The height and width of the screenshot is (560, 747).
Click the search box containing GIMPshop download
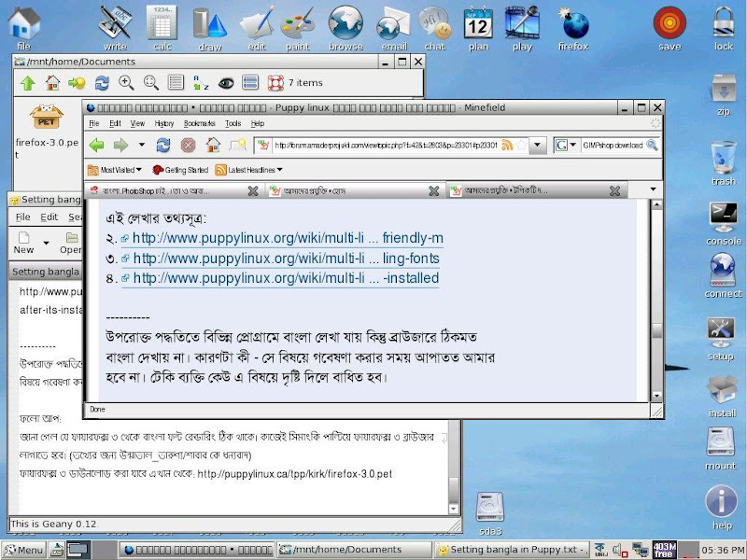pos(613,146)
